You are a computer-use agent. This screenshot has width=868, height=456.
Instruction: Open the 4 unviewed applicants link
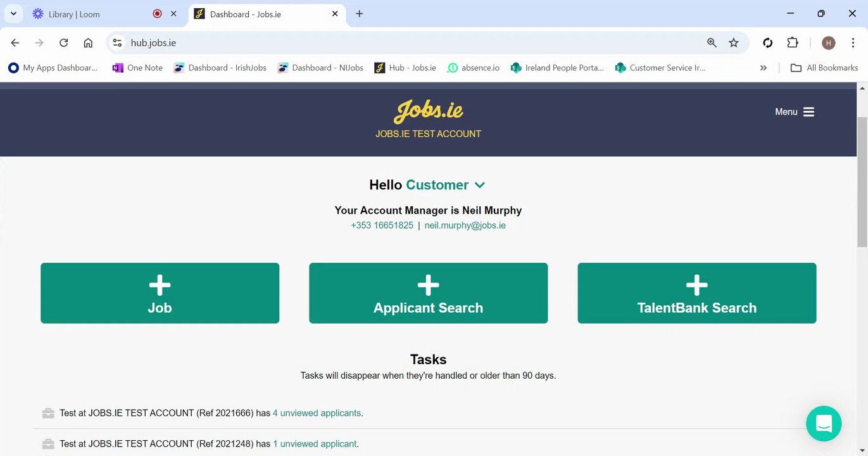(317, 413)
